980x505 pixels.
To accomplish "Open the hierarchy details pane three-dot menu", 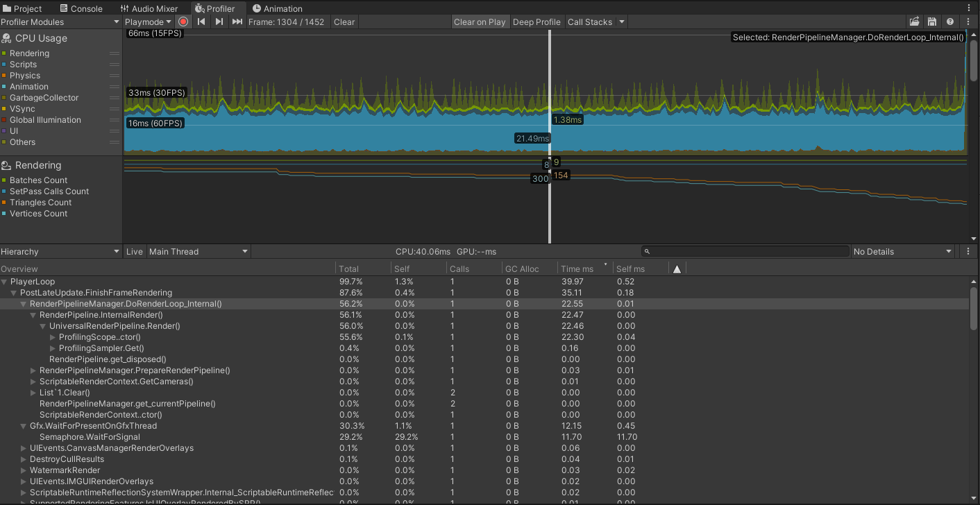I will click(968, 251).
